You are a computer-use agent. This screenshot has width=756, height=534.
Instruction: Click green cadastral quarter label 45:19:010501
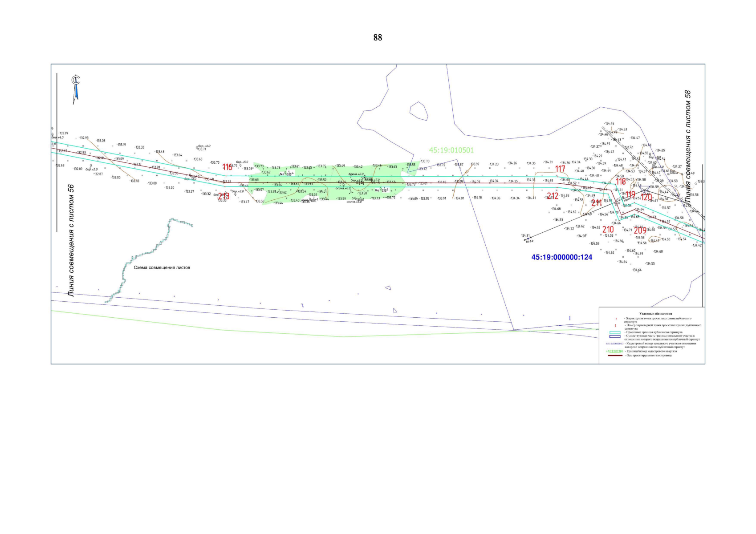451,150
